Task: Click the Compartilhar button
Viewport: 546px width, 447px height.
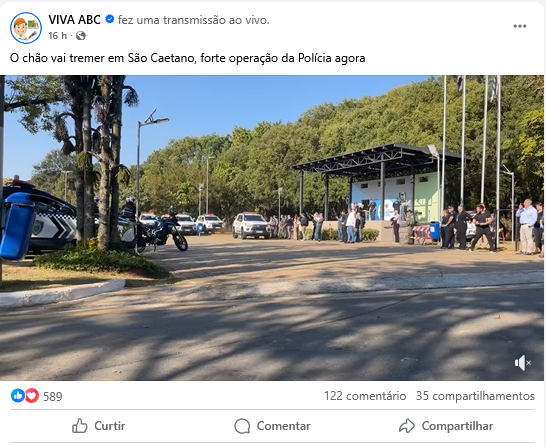Action: [446, 426]
